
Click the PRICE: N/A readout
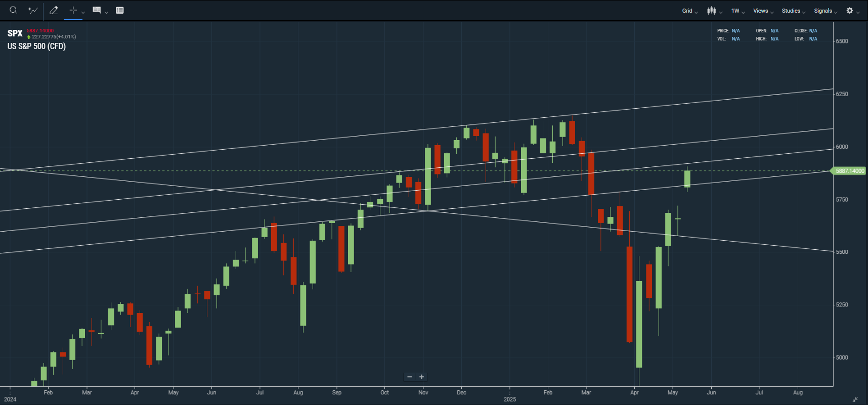(x=728, y=31)
